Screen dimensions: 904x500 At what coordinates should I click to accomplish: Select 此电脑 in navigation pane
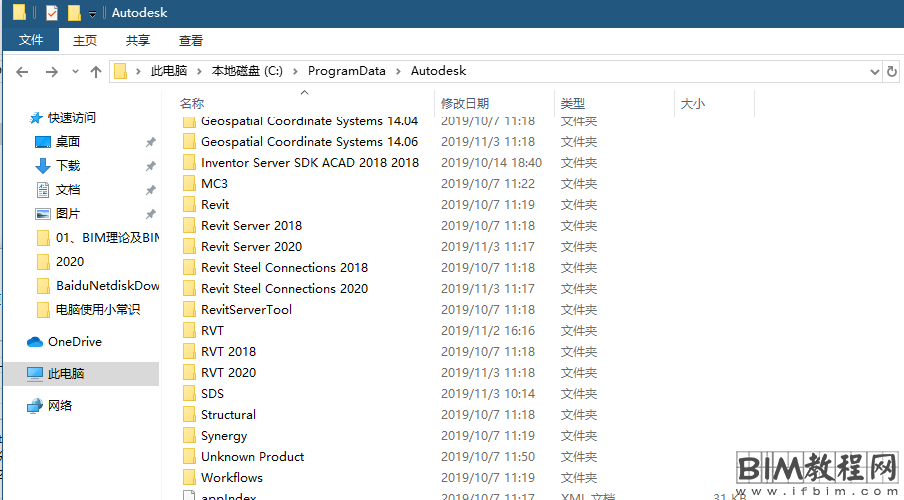[66, 374]
